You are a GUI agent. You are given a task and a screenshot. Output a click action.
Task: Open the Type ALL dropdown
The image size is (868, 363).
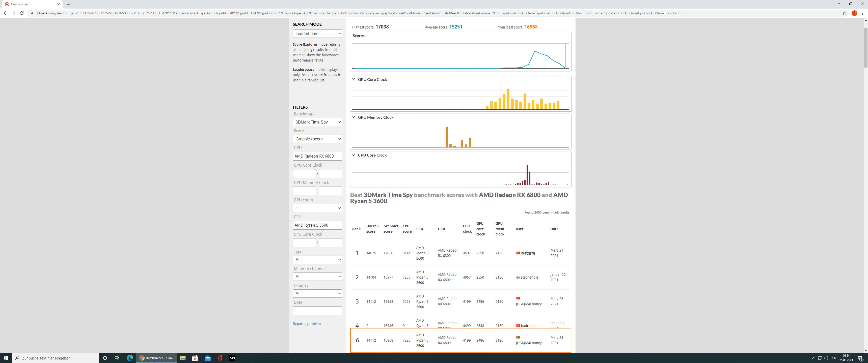[x=317, y=260]
